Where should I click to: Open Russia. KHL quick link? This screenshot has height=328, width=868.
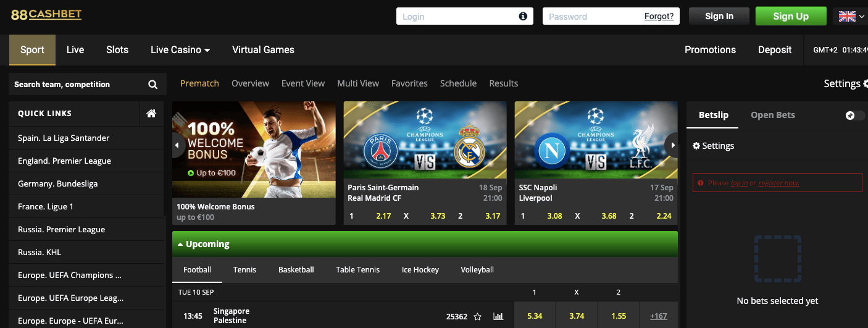click(86, 252)
